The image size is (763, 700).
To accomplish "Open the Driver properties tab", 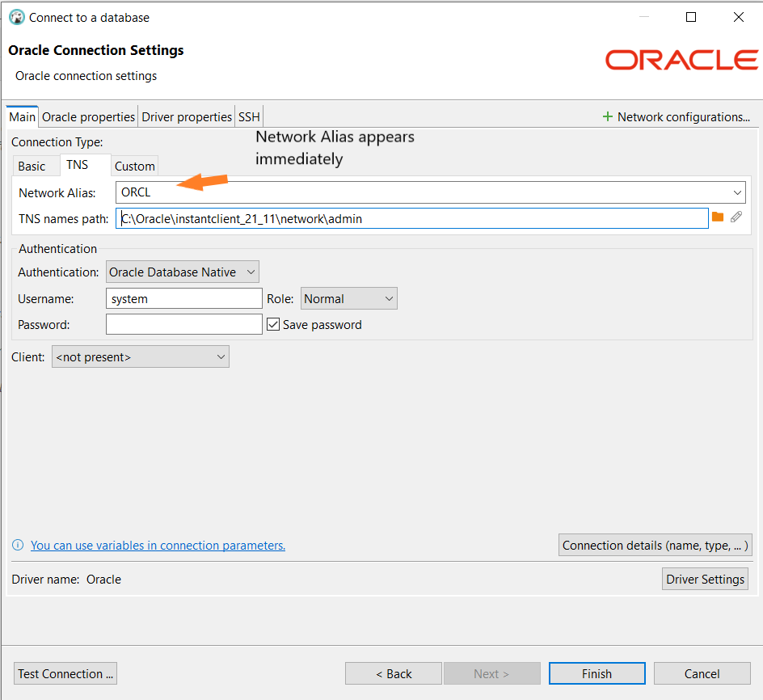I will 187,117.
